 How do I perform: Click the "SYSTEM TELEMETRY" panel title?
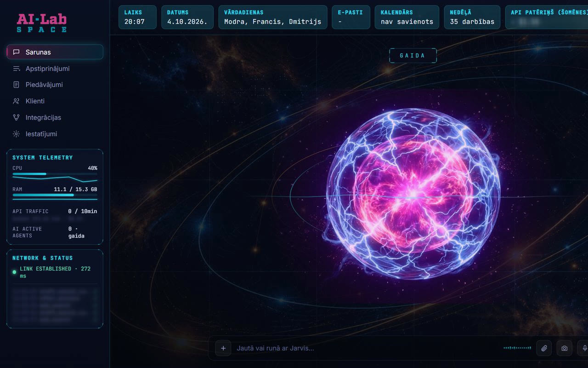pyautogui.click(x=43, y=158)
